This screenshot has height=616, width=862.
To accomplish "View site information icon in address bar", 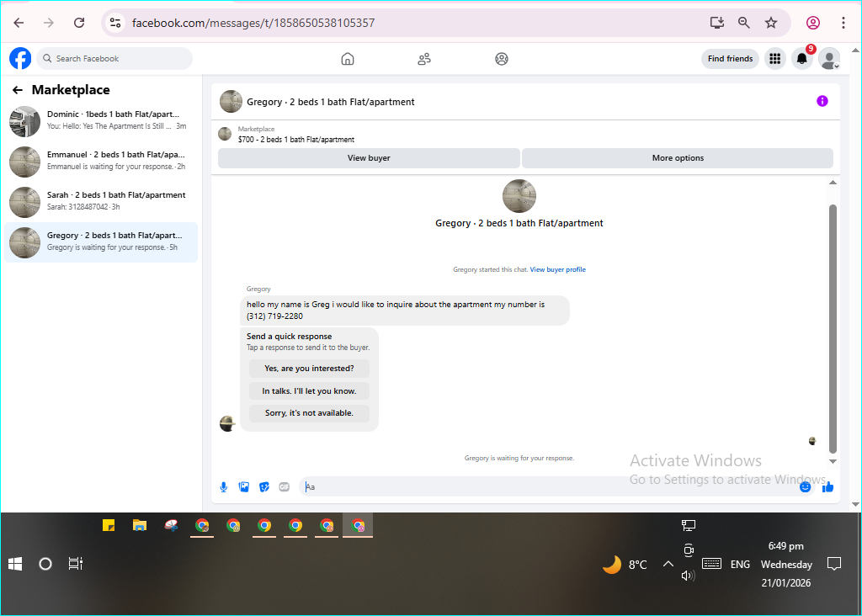I will [x=114, y=23].
